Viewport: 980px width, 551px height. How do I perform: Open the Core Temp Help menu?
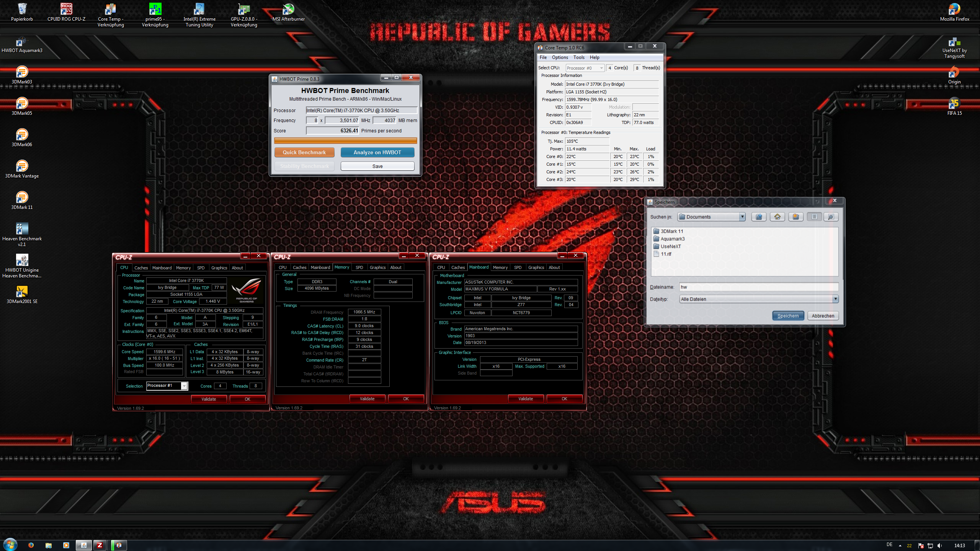595,57
